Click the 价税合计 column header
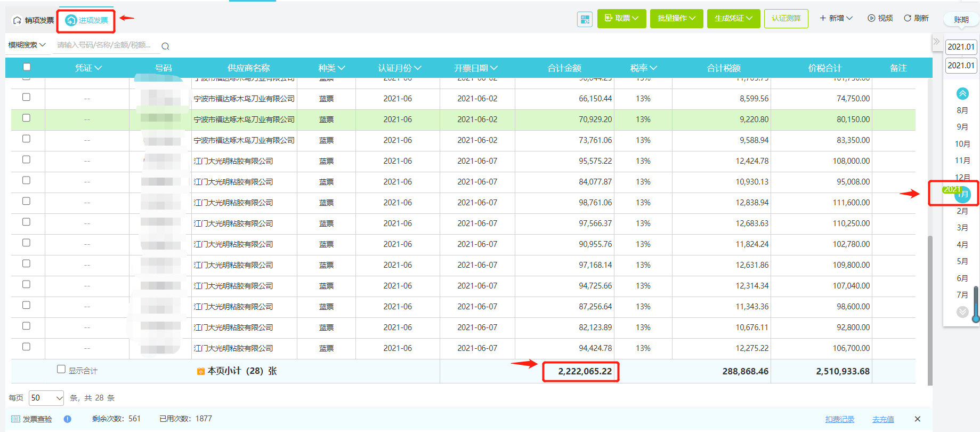 (824, 68)
